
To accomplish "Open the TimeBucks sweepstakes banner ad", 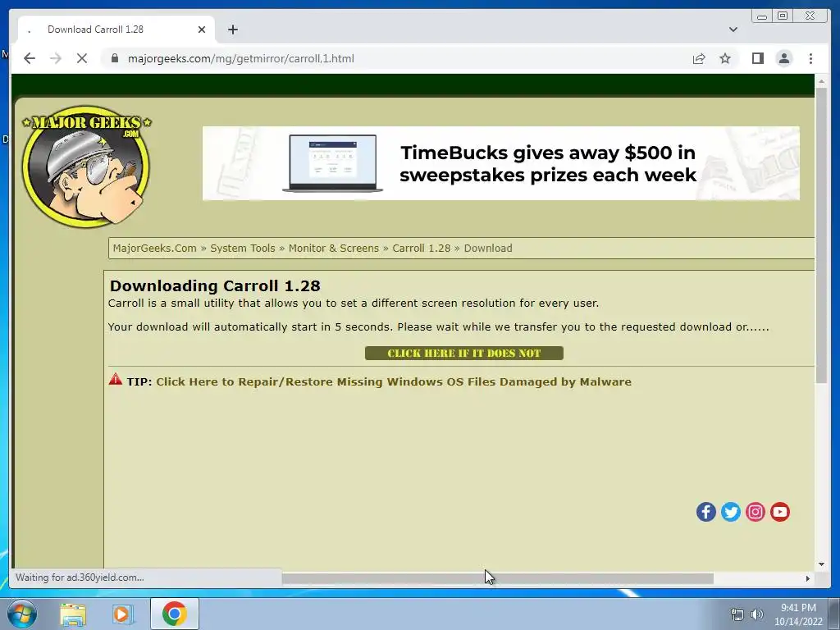I will [x=501, y=163].
